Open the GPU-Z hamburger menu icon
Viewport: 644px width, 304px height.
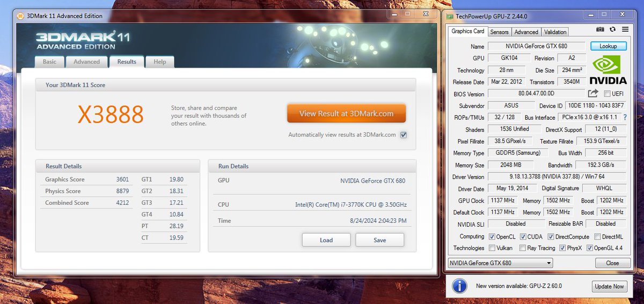tap(625, 30)
